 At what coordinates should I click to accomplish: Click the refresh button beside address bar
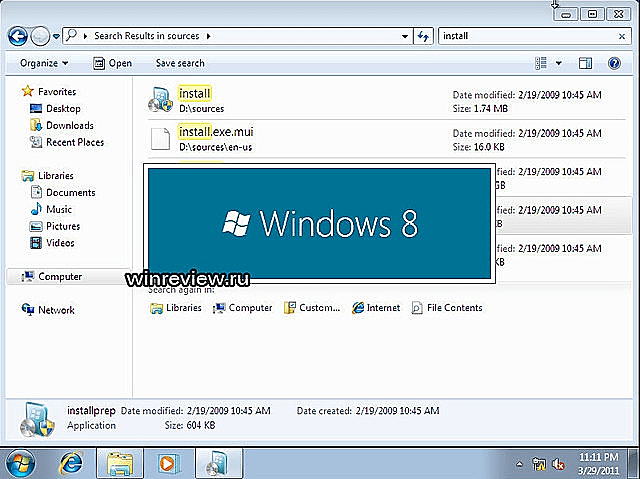point(423,36)
